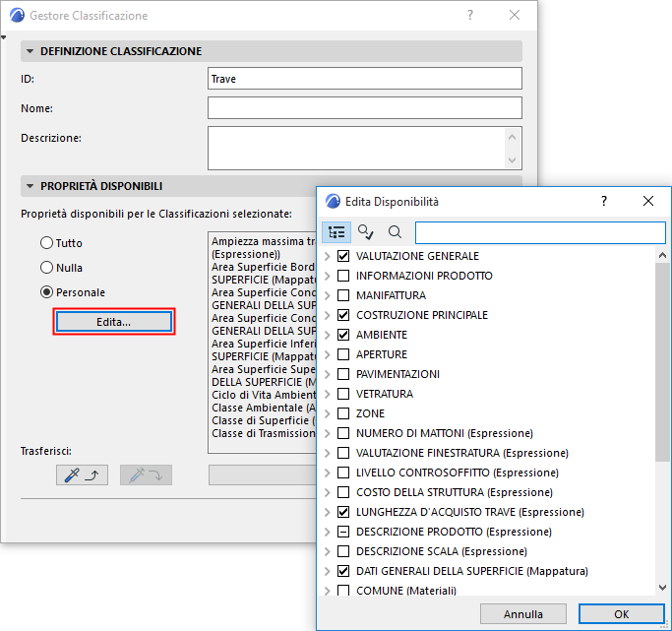
Task: Confirm with the OK button
Action: (622, 614)
